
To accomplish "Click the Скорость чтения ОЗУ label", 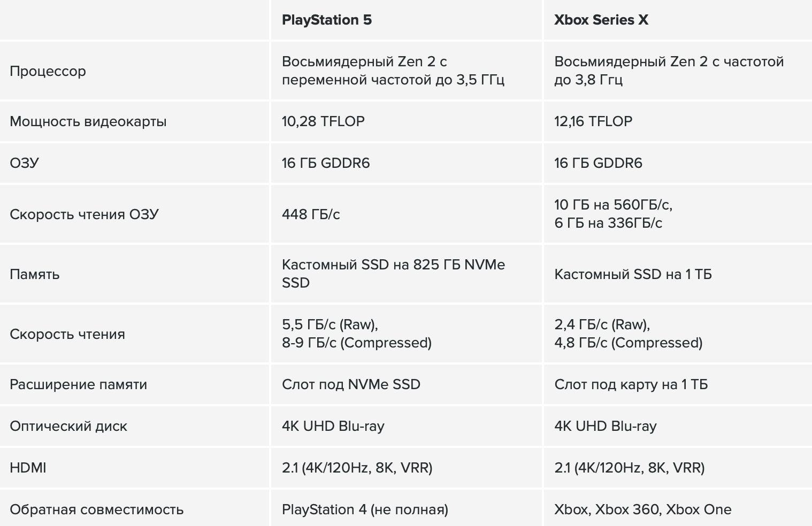I will click(x=84, y=214).
